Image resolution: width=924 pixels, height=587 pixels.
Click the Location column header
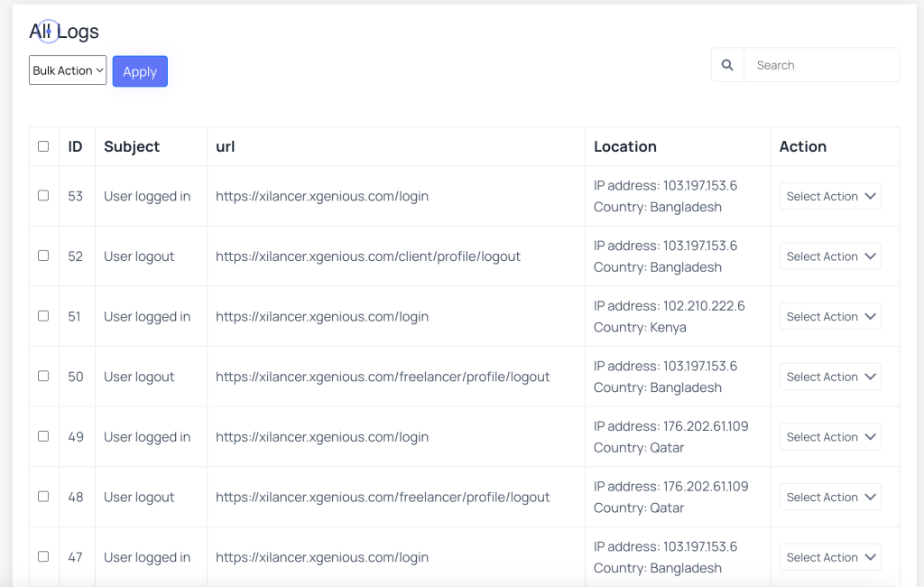tap(624, 146)
